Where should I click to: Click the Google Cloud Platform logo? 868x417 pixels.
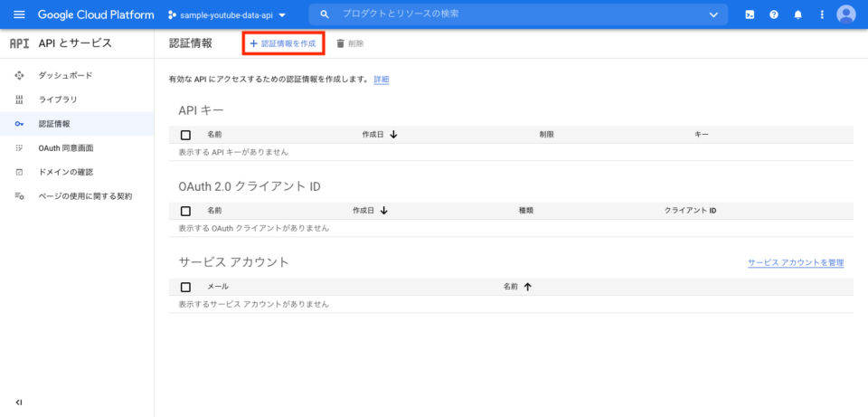tap(96, 15)
